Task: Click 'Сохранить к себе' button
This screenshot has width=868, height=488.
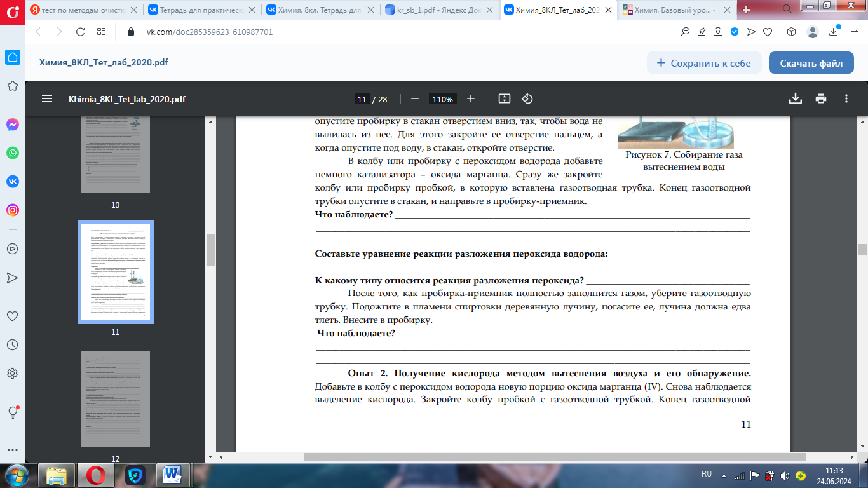Action: tap(704, 63)
